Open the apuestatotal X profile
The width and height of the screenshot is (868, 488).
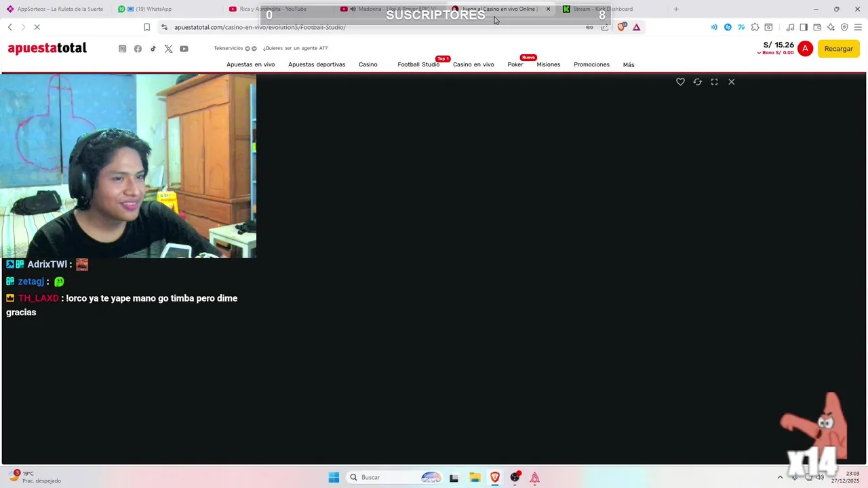168,49
